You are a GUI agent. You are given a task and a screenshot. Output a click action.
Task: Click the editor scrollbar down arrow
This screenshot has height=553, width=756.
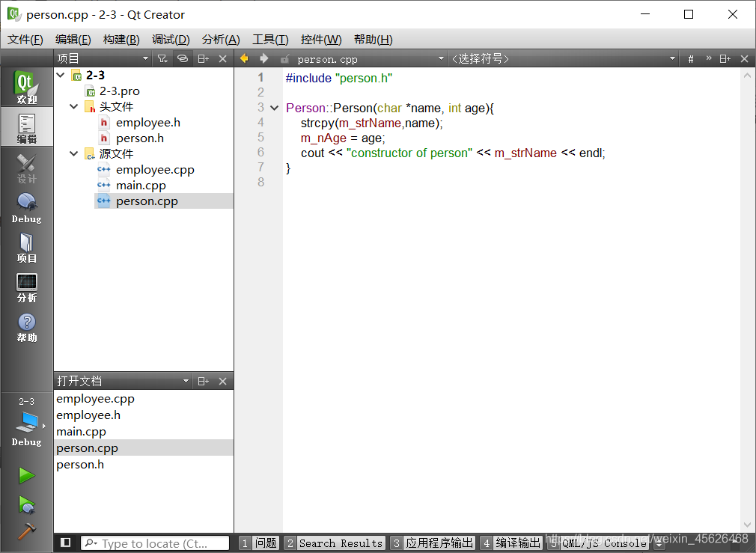click(747, 525)
